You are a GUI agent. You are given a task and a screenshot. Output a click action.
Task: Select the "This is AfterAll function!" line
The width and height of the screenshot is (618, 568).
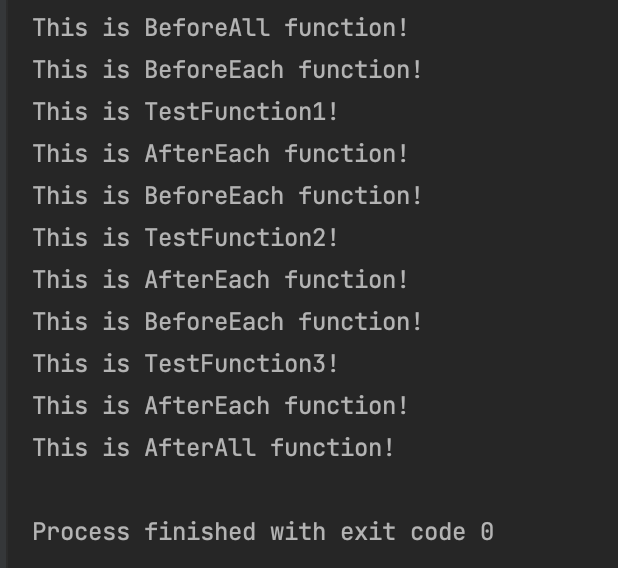click(x=213, y=448)
